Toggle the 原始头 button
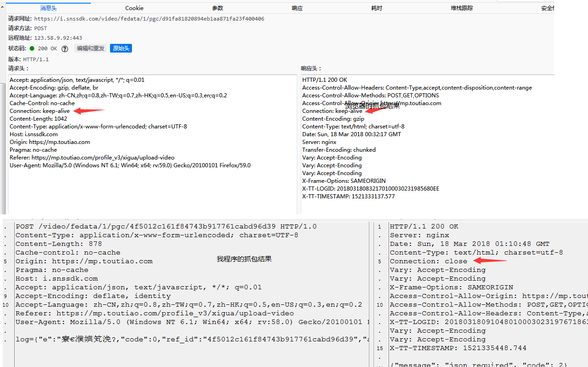Image resolution: width=588 pixels, height=367 pixels. point(121,48)
